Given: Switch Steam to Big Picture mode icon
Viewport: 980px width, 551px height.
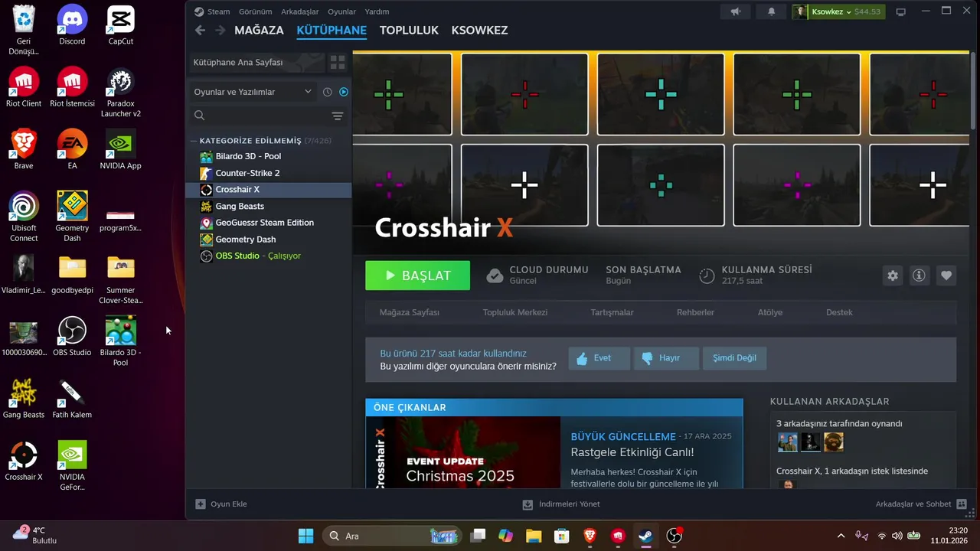Looking at the screenshot, I should point(901,11).
